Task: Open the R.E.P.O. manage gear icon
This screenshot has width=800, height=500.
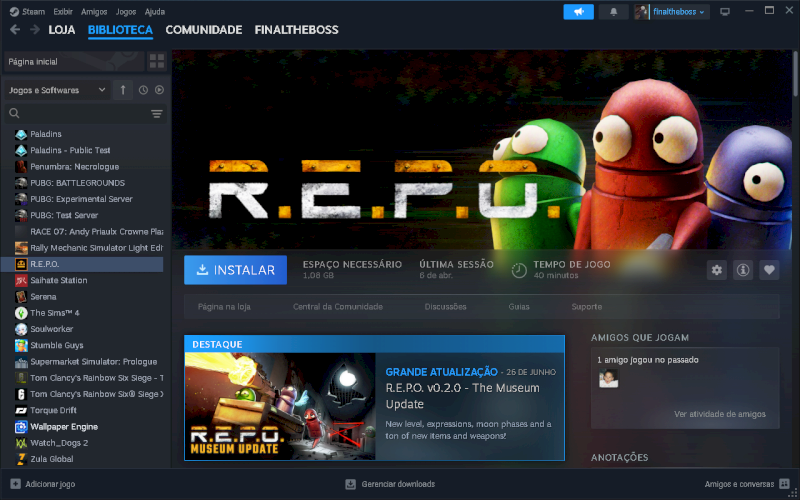Action: point(717,270)
